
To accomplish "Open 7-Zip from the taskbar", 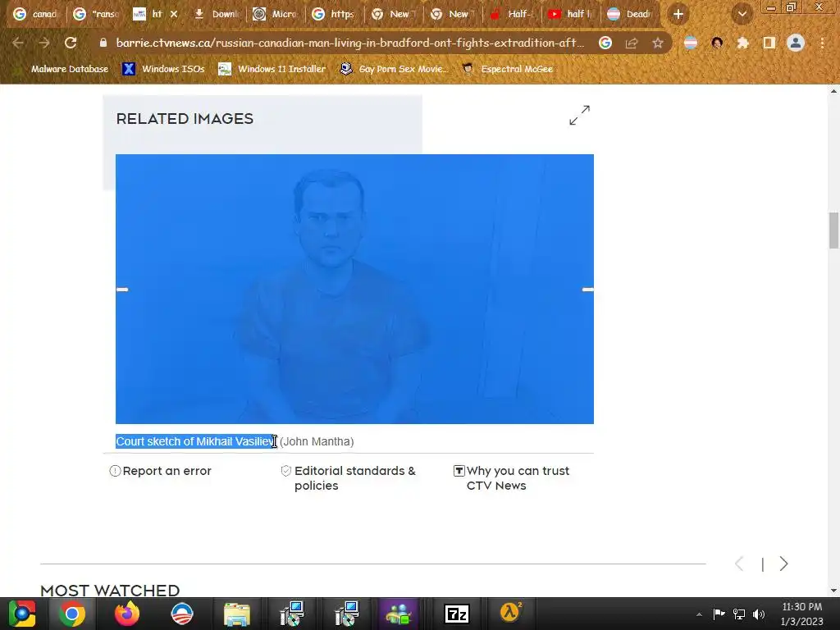I will coord(457,614).
